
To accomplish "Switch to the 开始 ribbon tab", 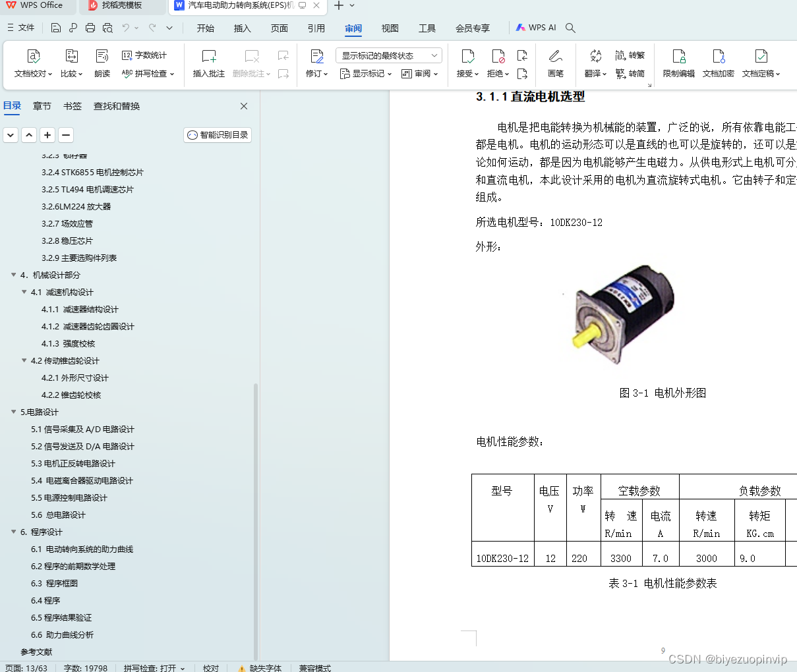I will click(206, 28).
